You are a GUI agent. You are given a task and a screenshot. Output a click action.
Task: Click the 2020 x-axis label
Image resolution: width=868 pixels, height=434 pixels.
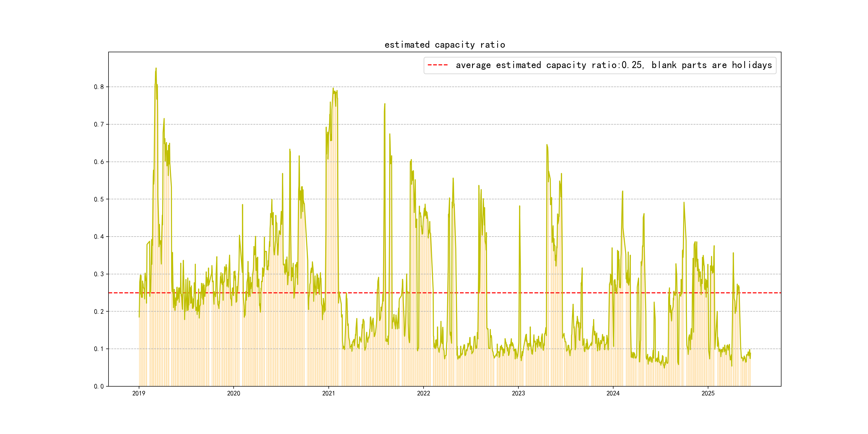click(x=234, y=393)
